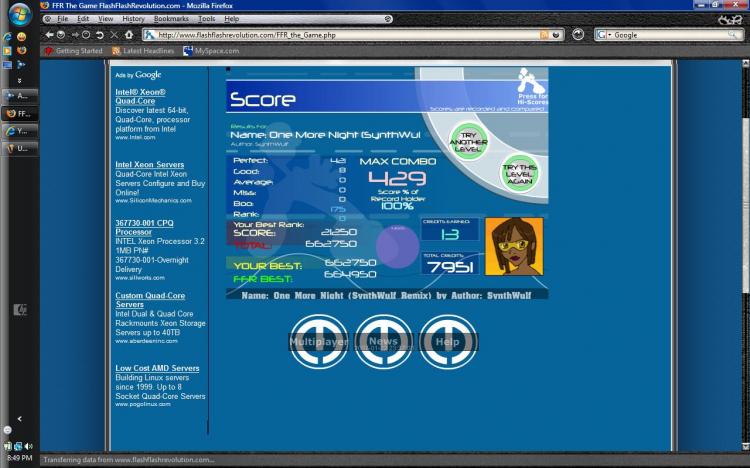The width and height of the screenshot is (750, 468).
Task: Click the Firefox throbber icon
Action: 729,20
